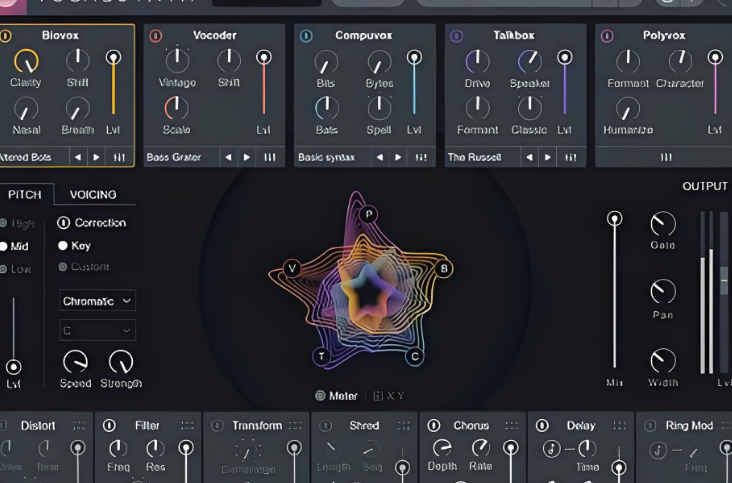Viewport: 732px width, 483px height.
Task: Select the Meter view option
Action: point(337,396)
